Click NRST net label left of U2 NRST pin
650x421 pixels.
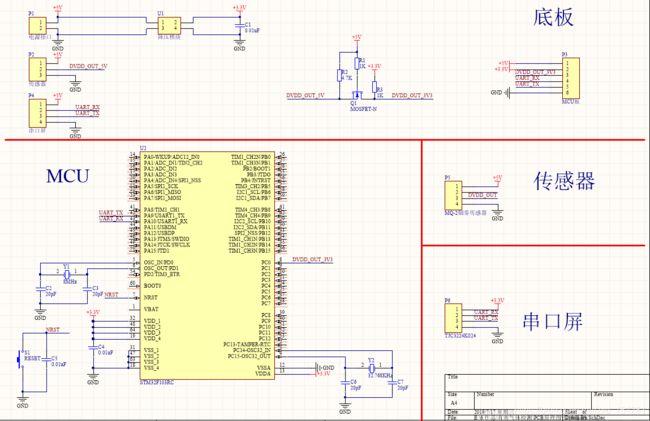[111, 295]
